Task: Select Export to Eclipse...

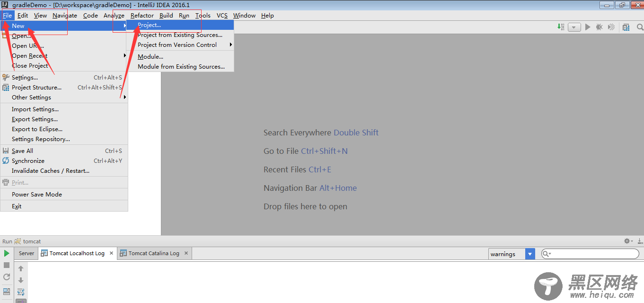Action: 64,129
